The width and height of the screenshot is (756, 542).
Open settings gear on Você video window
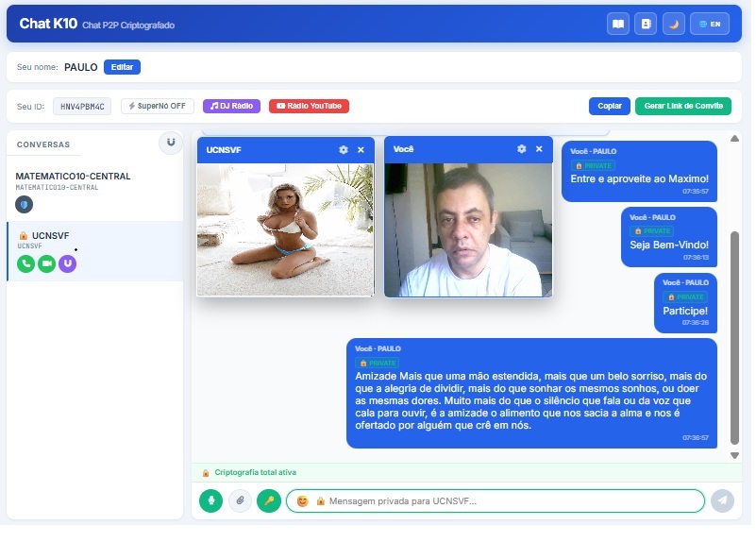522,149
